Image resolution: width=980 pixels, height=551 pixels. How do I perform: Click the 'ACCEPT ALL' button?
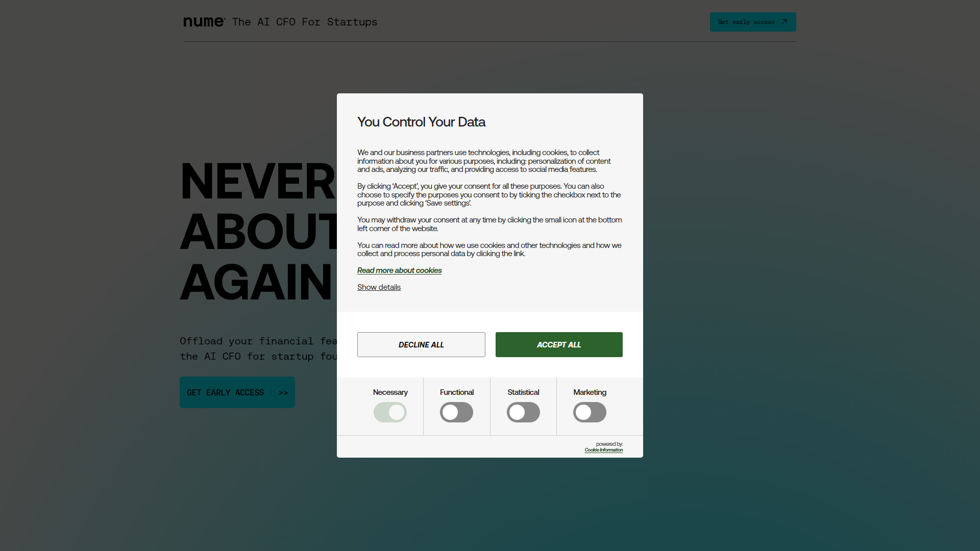pos(559,344)
